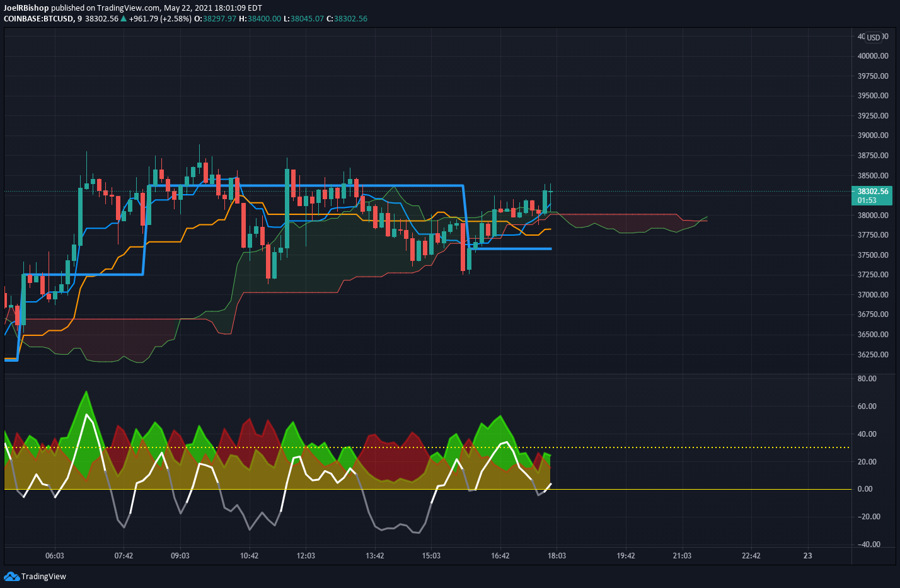Click the high price H:38400.00
The image size is (900, 588).
click(260, 19)
